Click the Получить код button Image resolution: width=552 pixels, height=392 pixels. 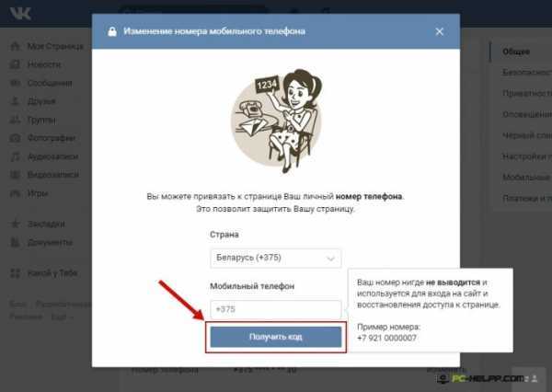tap(276, 337)
